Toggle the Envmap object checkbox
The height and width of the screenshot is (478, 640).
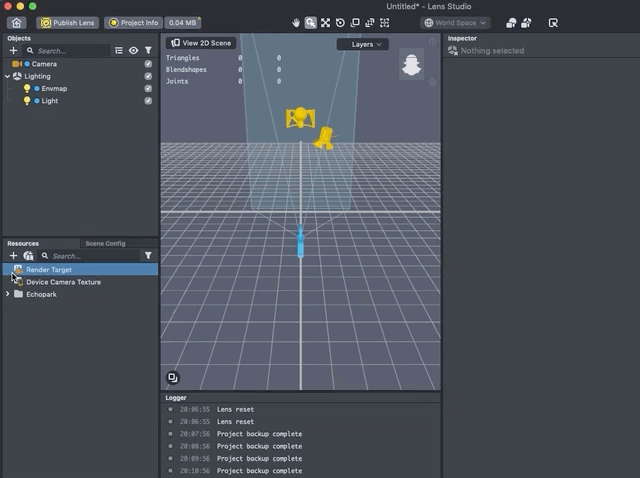click(x=148, y=89)
